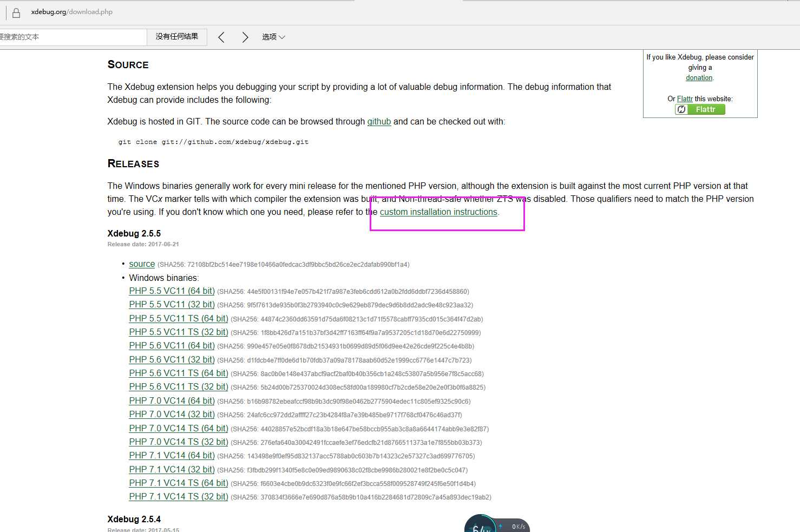
Task: Click the Release date: 2017-06-21 text
Action: 143,244
